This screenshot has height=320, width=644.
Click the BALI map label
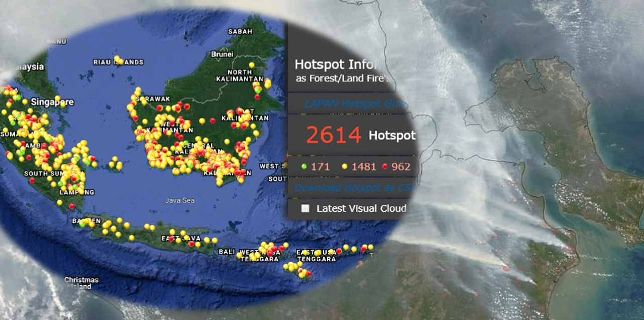click(226, 251)
